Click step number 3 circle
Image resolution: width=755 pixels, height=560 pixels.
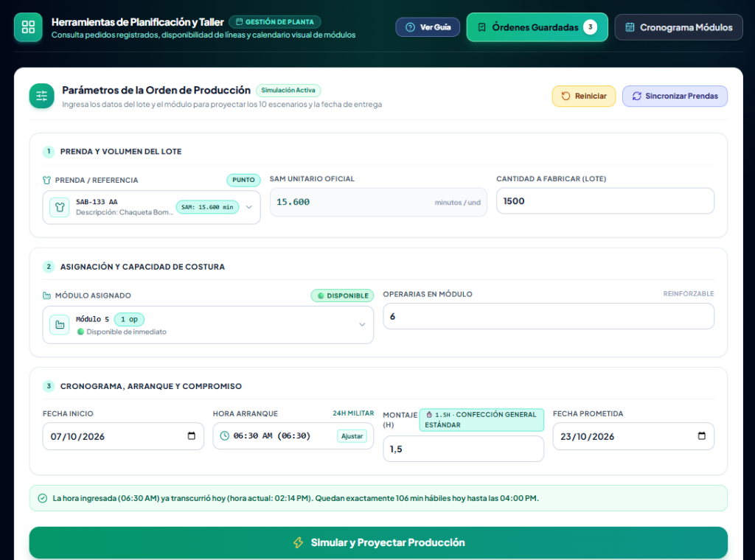pos(49,386)
